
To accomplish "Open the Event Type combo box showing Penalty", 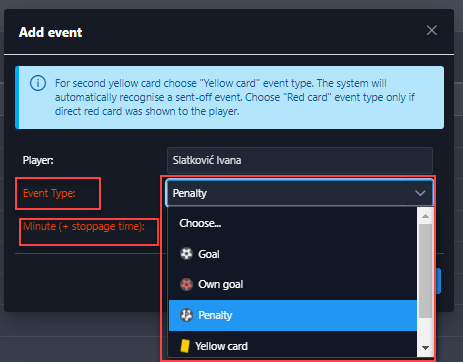I will (x=300, y=193).
